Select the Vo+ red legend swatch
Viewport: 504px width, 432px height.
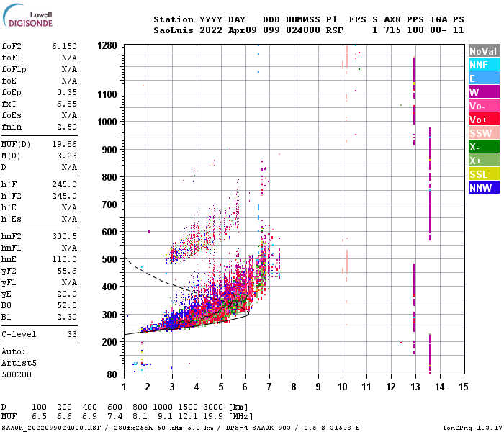(484, 120)
